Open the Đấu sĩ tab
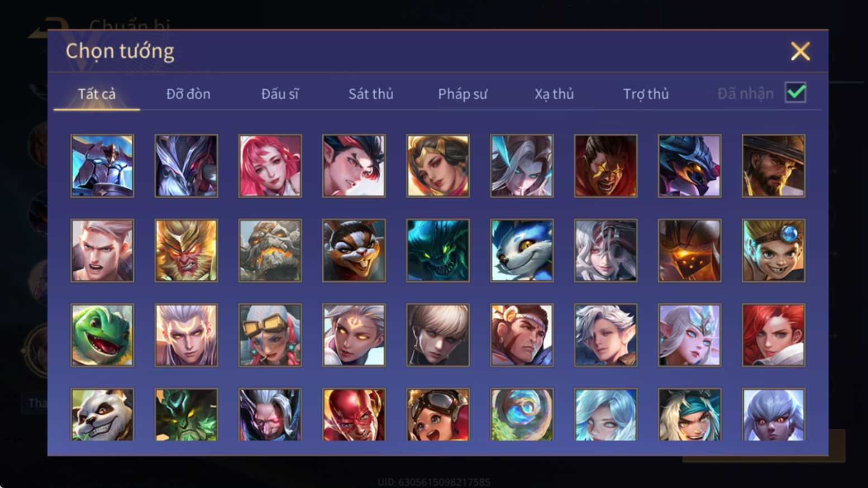Viewport: 868px width, 488px height. click(x=280, y=94)
